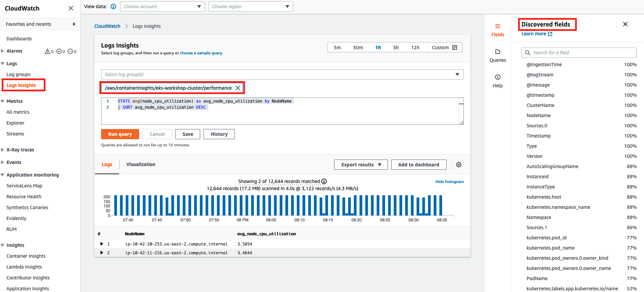This screenshot has width=644, height=292.
Task: Switch to the Visualization tab
Action: [140, 164]
